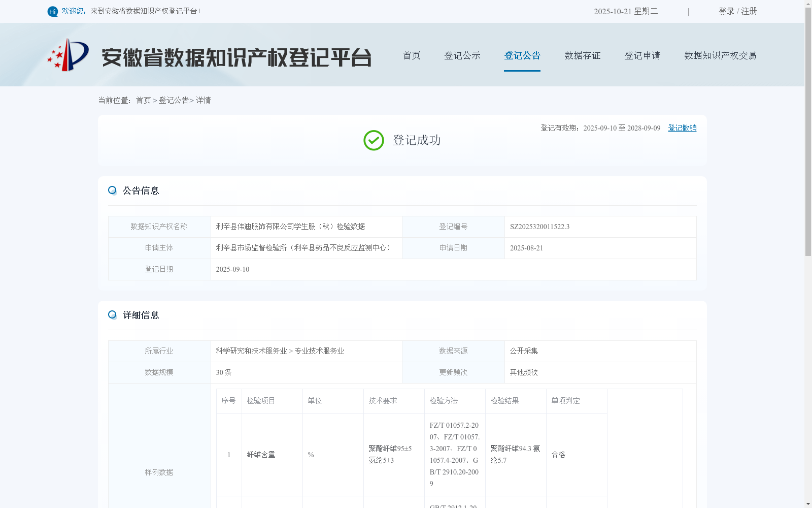812x508 pixels.
Task: Open the 数据知识产权交易 navigation tab
Action: click(x=721, y=55)
